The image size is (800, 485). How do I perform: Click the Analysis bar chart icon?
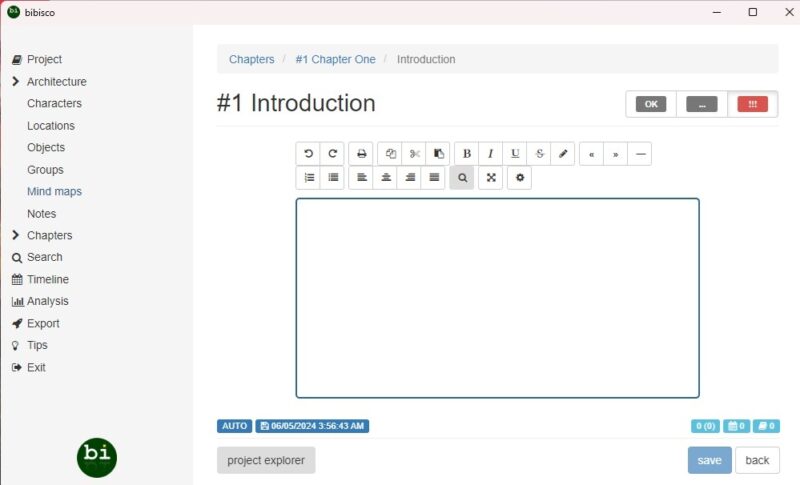pyautogui.click(x=17, y=301)
